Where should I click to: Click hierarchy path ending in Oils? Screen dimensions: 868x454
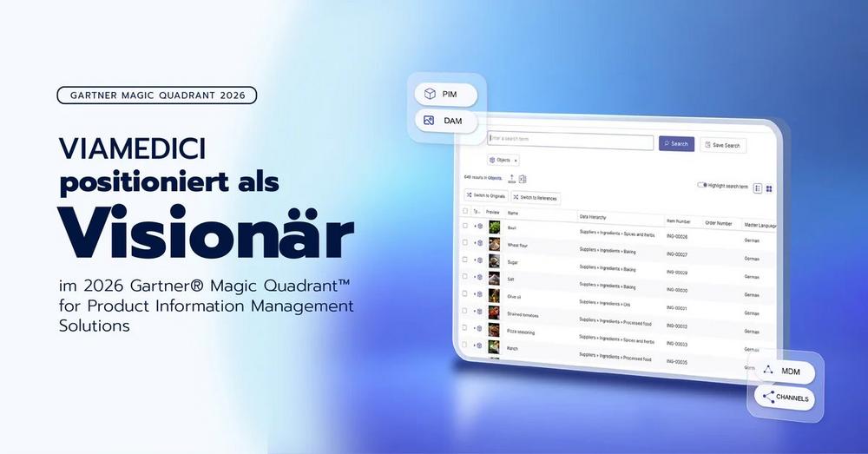(604, 303)
